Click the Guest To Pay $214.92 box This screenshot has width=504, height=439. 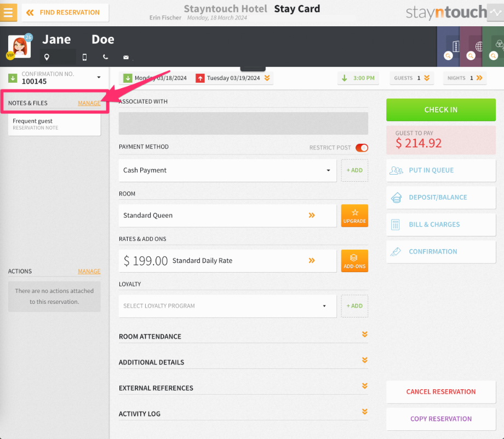click(441, 140)
